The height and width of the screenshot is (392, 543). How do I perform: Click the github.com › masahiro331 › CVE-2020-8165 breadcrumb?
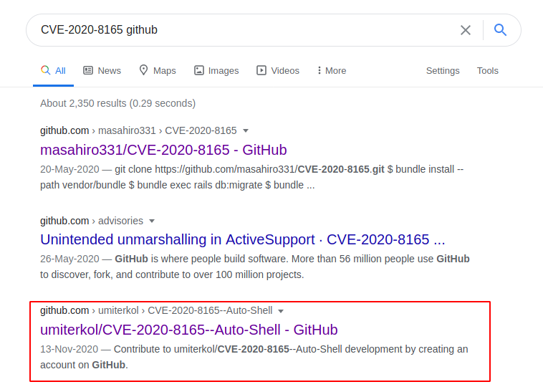click(x=138, y=130)
